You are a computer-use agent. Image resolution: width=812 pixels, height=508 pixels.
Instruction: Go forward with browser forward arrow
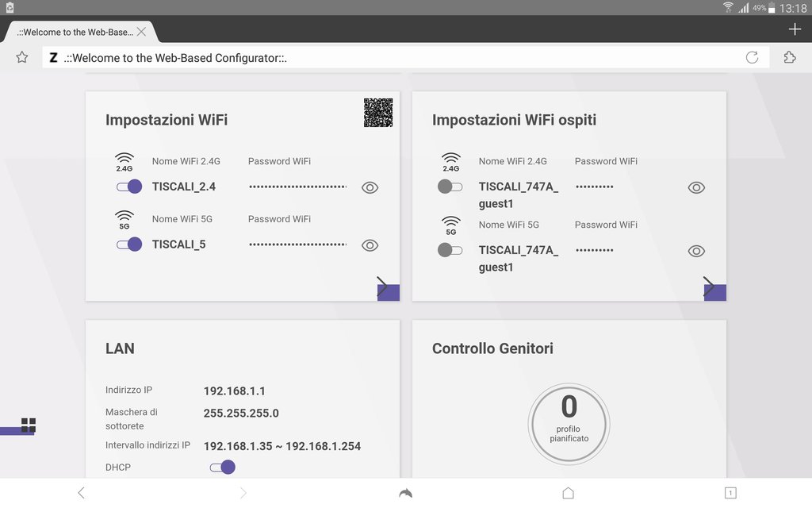(243, 492)
